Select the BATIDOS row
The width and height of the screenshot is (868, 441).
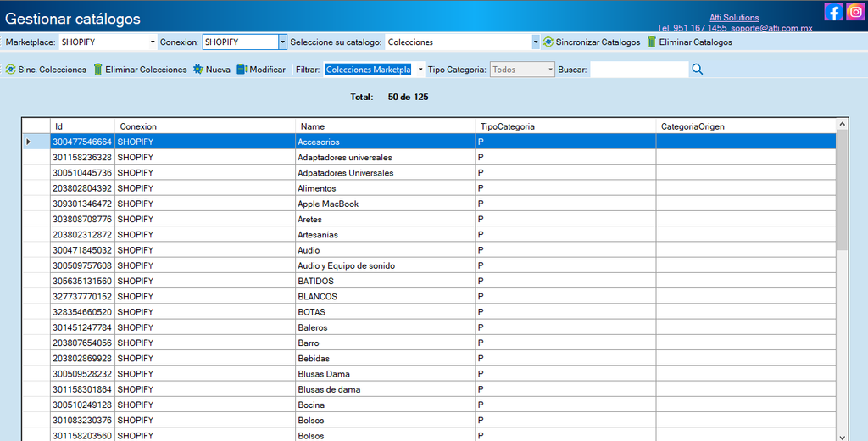click(x=429, y=281)
